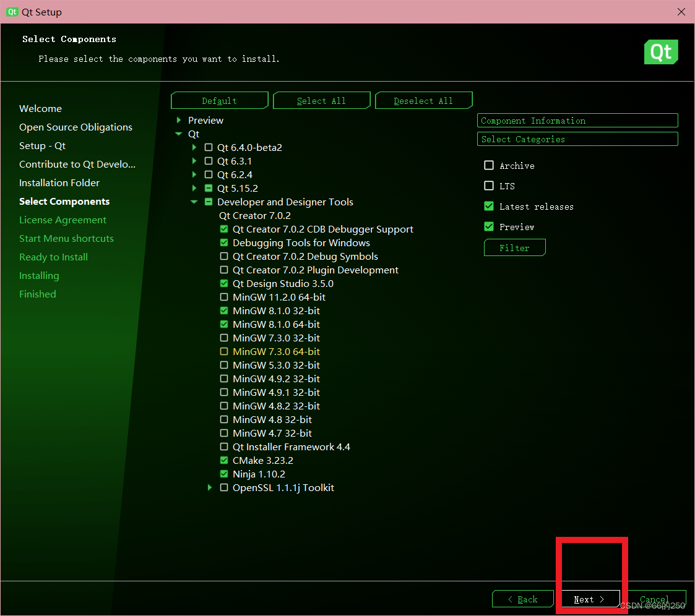Enable the Archive category checkbox
This screenshot has height=616, width=695.
(489, 165)
